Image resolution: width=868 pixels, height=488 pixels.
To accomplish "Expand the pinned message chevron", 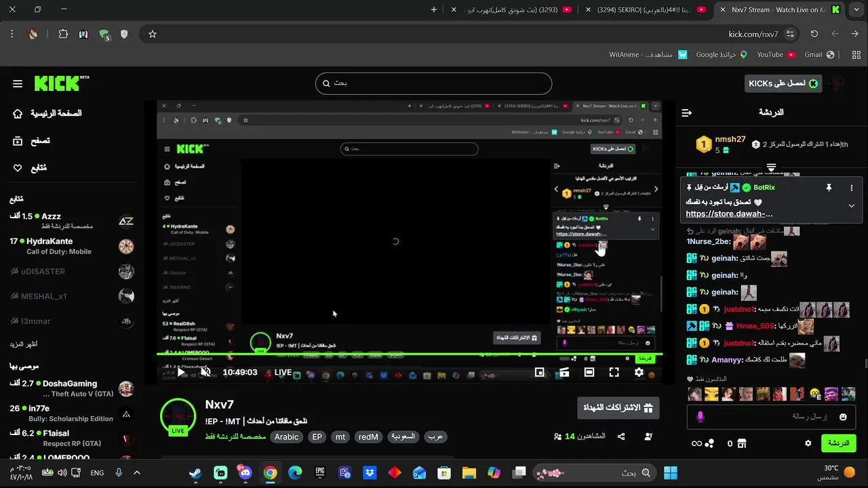I will [x=852, y=206].
